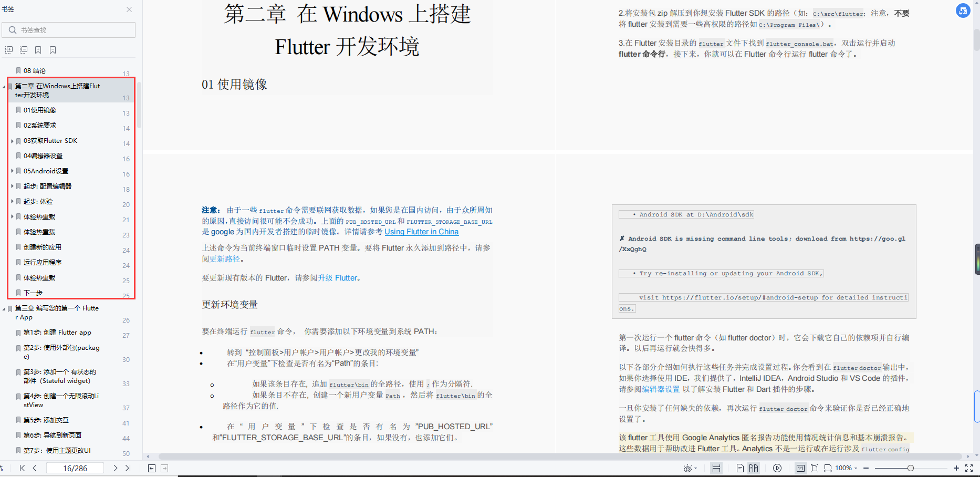Click the blue floating assistant icon
The image size is (980, 477).
(x=963, y=11)
